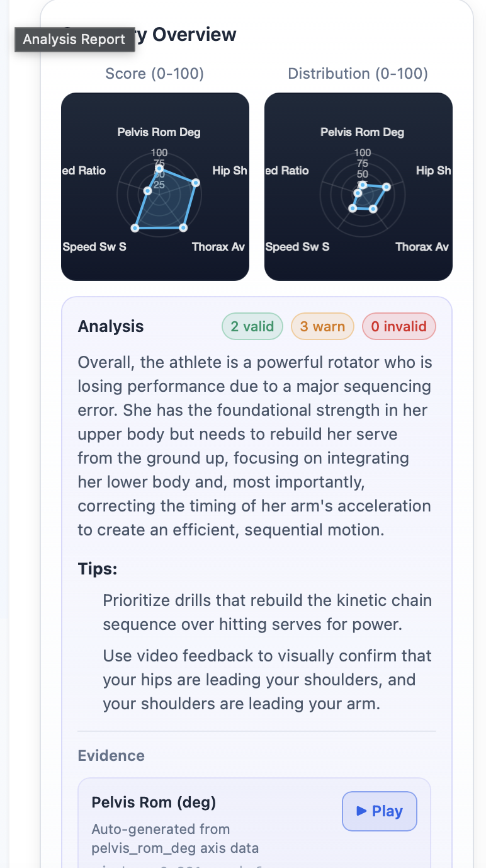Click the Speed Sw S vertex on Score radar

[135, 227]
